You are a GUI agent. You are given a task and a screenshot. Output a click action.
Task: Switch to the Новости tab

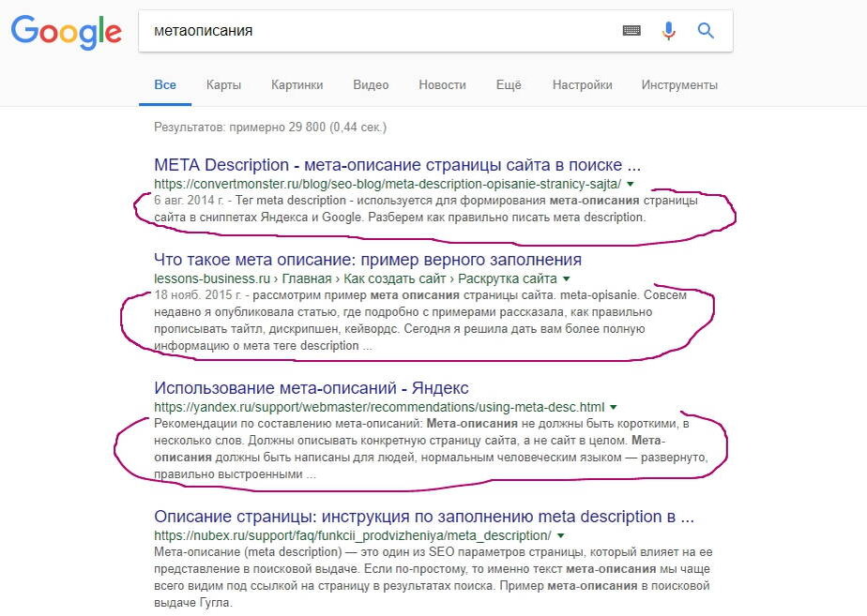[x=442, y=84]
